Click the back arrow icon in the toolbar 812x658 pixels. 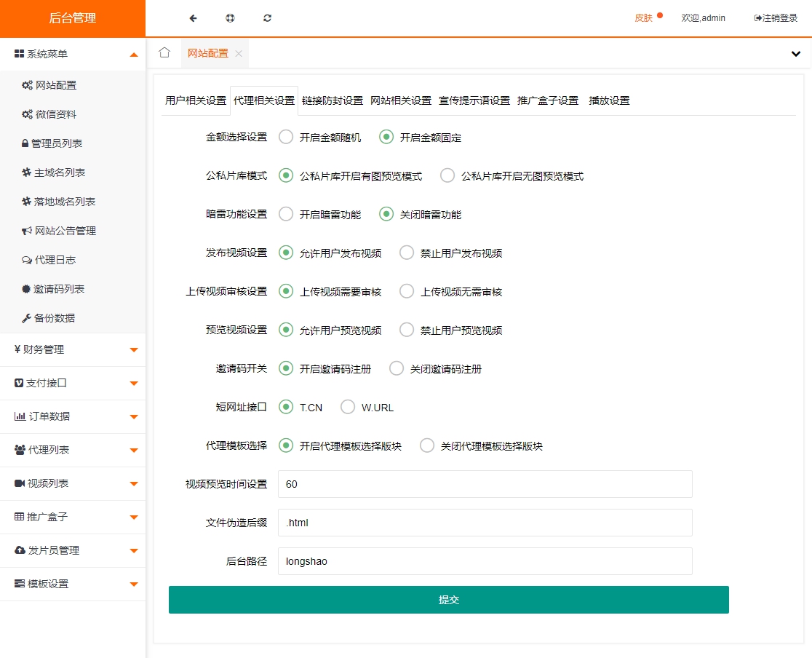(192, 18)
